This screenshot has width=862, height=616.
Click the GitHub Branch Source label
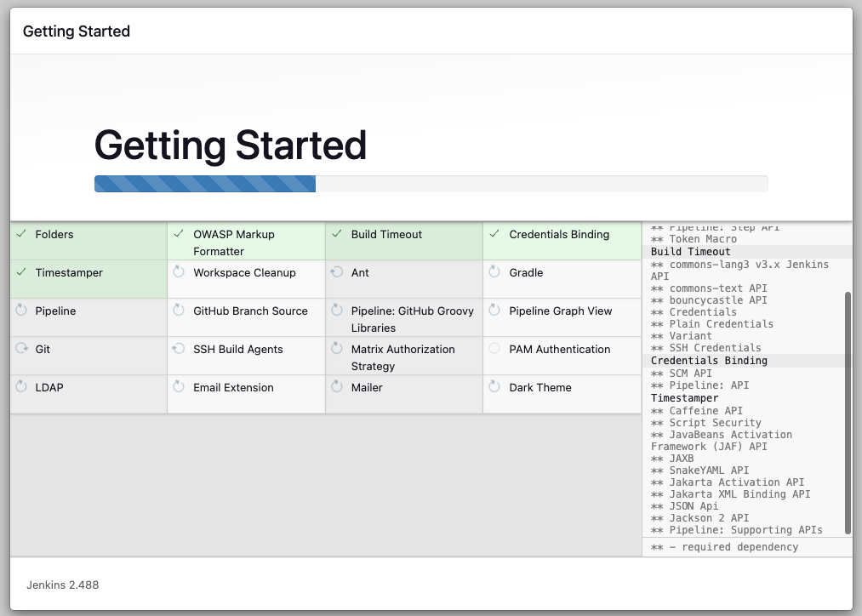click(x=250, y=311)
